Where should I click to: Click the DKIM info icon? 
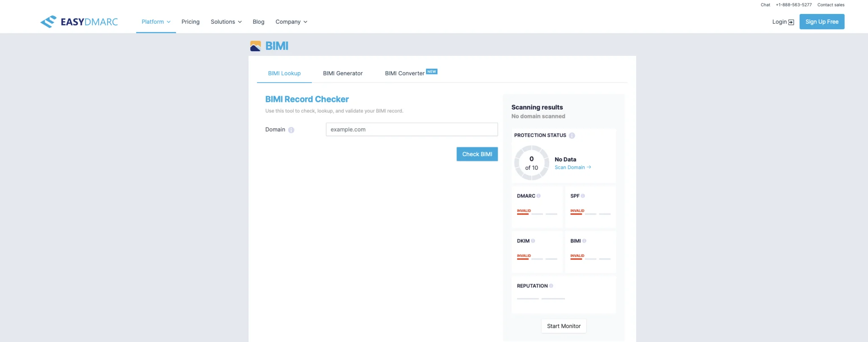point(533,241)
